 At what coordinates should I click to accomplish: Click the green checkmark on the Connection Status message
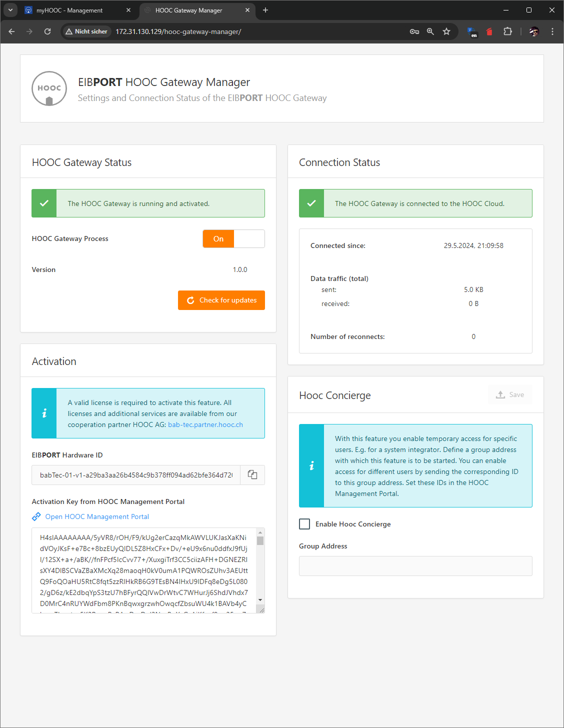pos(311,203)
